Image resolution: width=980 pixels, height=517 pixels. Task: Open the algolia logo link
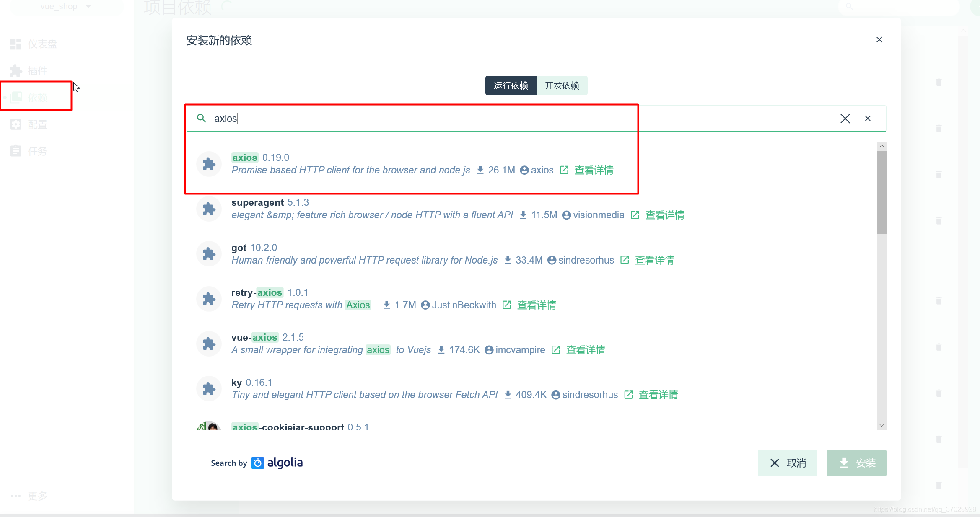pyautogui.click(x=277, y=463)
